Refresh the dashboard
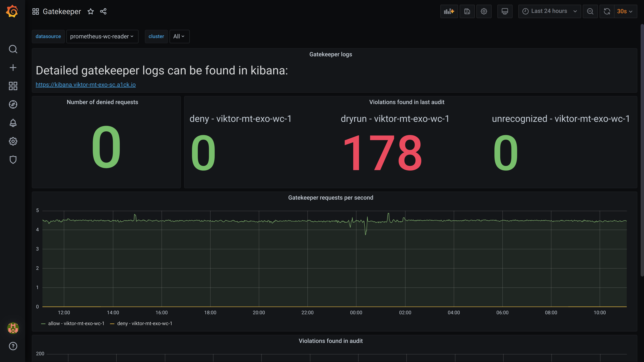 (607, 11)
